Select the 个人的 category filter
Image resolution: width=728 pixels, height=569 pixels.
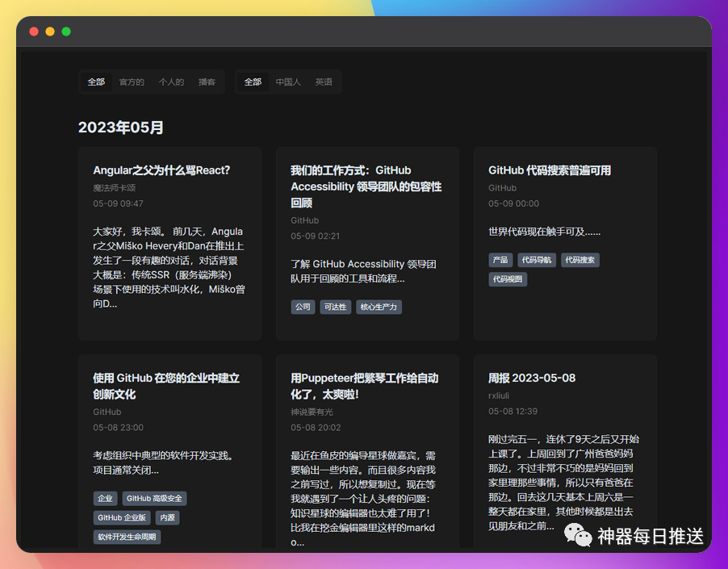pyautogui.click(x=171, y=82)
